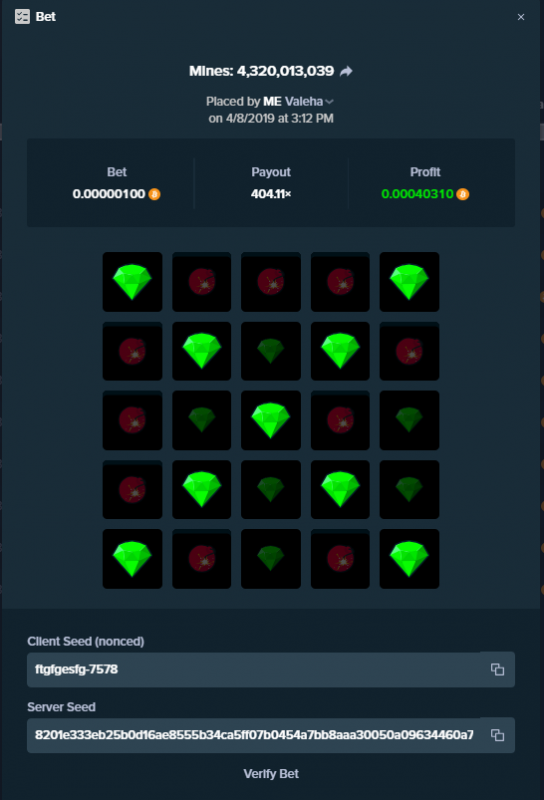The height and width of the screenshot is (800, 544).
Task: Click the Verify Bet button
Action: (271, 773)
